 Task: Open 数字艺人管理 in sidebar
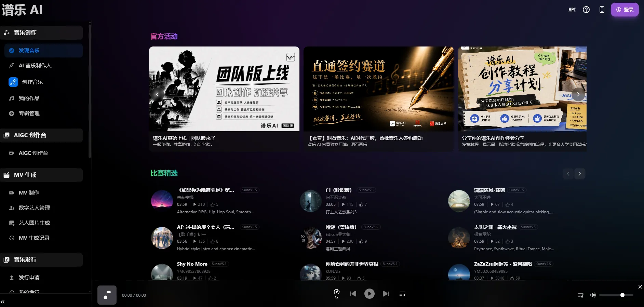(43, 208)
